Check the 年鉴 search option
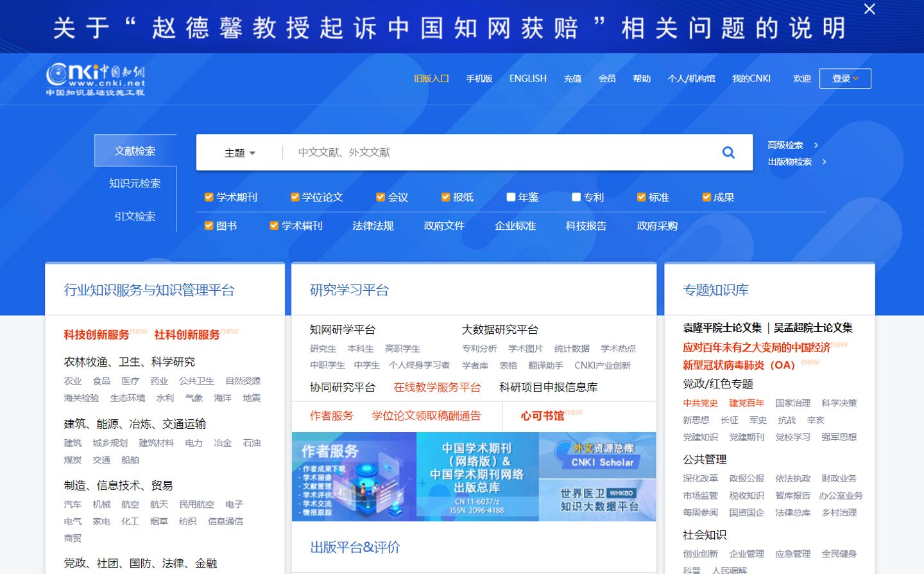 click(510, 196)
